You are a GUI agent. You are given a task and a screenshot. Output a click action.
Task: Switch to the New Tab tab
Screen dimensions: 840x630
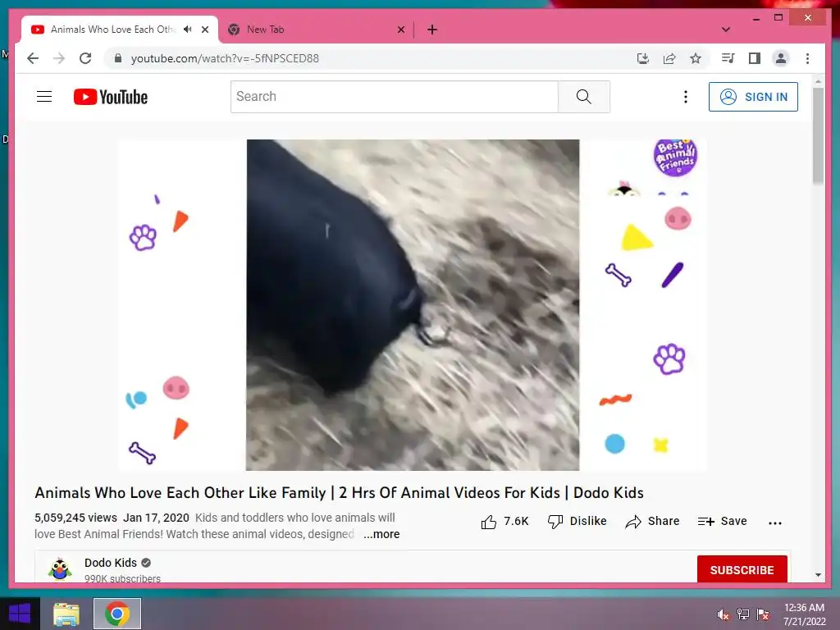point(316,30)
